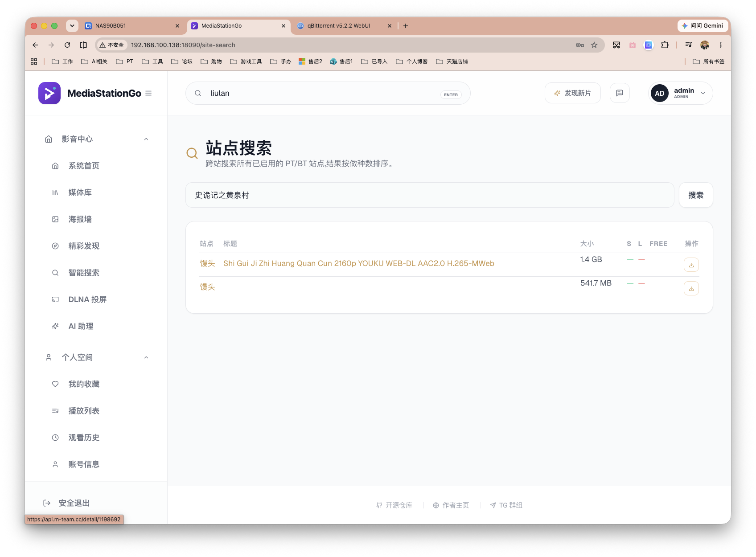This screenshot has width=756, height=557.
Task: Open the apps grid in the bookmarks bar
Action: click(34, 61)
